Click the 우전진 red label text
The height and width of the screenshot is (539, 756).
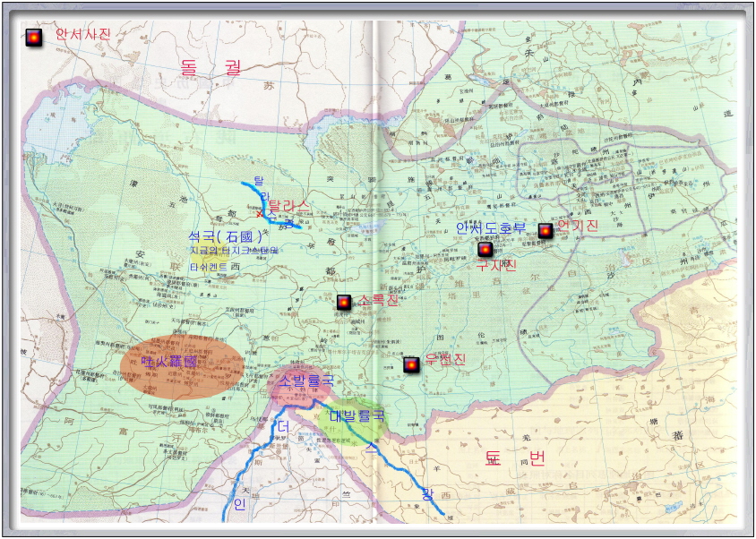click(x=445, y=360)
